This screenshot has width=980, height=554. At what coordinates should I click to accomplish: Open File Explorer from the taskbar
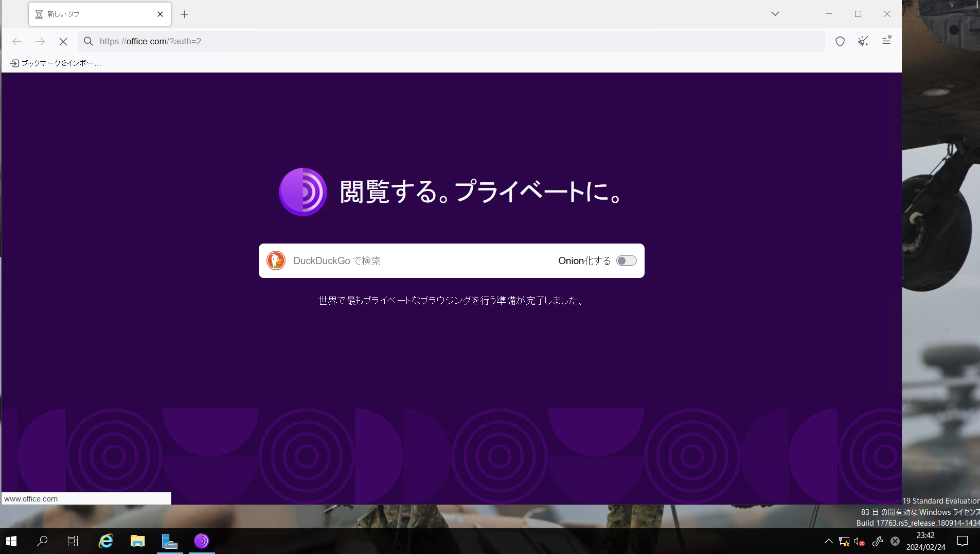137,541
